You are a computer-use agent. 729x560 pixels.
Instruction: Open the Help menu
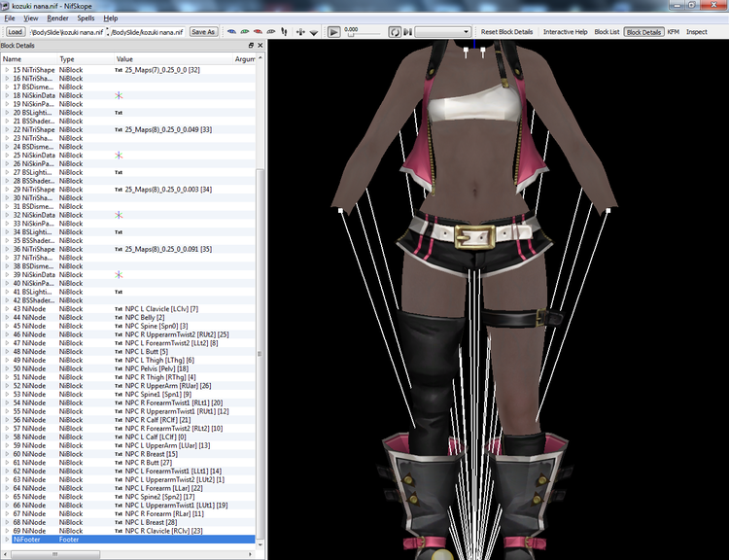tap(110, 18)
